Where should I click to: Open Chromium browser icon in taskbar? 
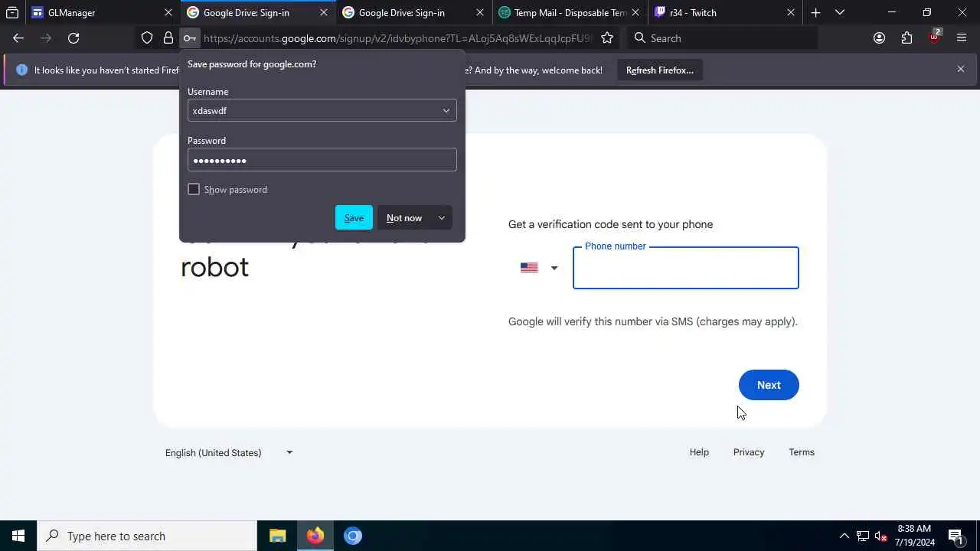click(352, 536)
